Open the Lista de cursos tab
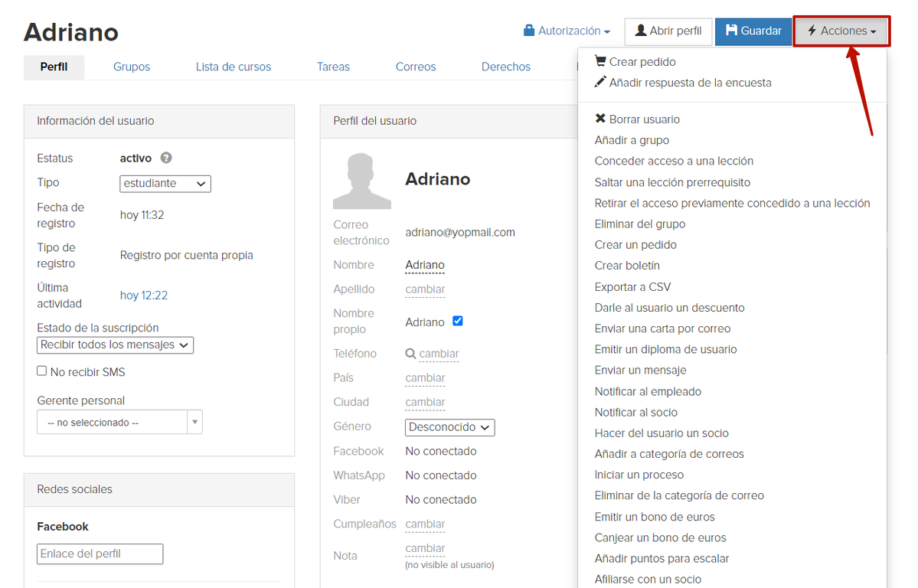 point(234,67)
